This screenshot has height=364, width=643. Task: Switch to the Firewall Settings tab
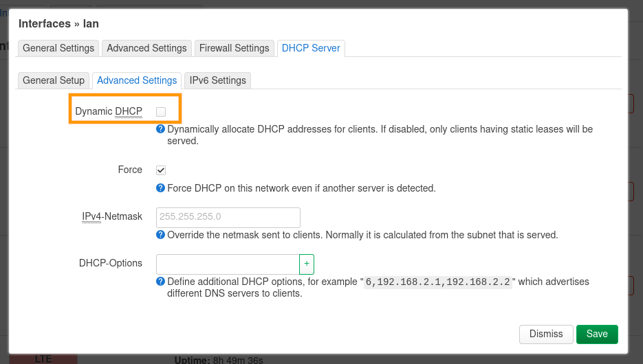point(234,48)
